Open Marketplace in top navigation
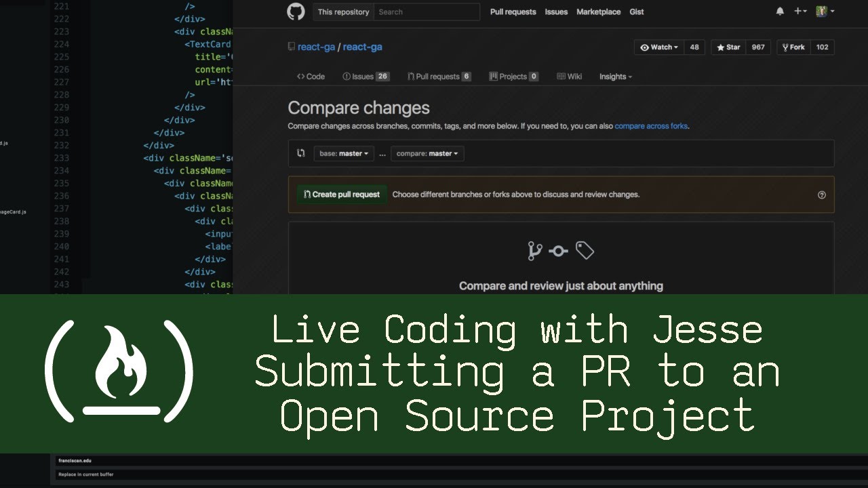Image resolution: width=868 pixels, height=488 pixels. click(x=599, y=12)
